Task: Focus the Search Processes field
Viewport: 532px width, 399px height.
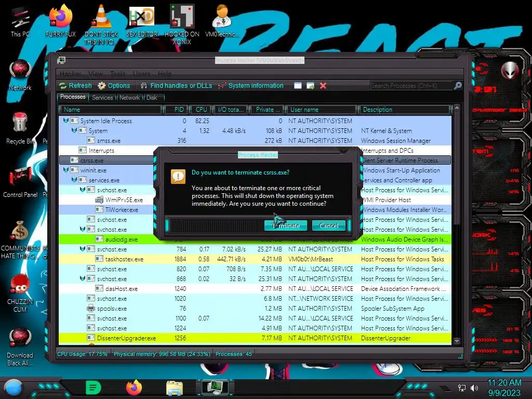Action: [411, 86]
